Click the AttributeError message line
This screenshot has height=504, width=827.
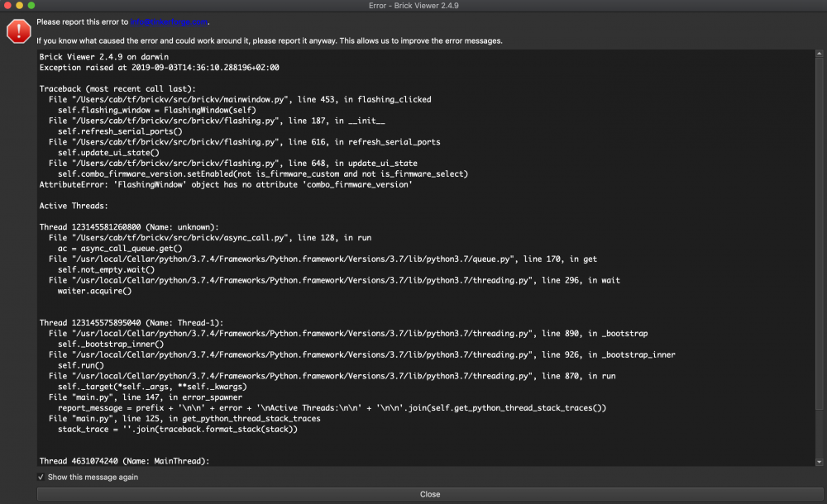(226, 185)
